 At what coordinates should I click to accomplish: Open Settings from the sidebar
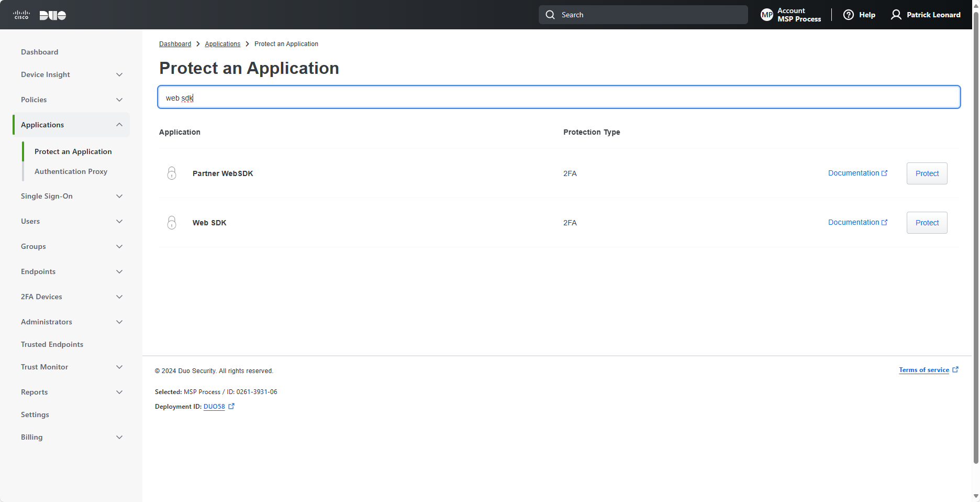[35, 414]
